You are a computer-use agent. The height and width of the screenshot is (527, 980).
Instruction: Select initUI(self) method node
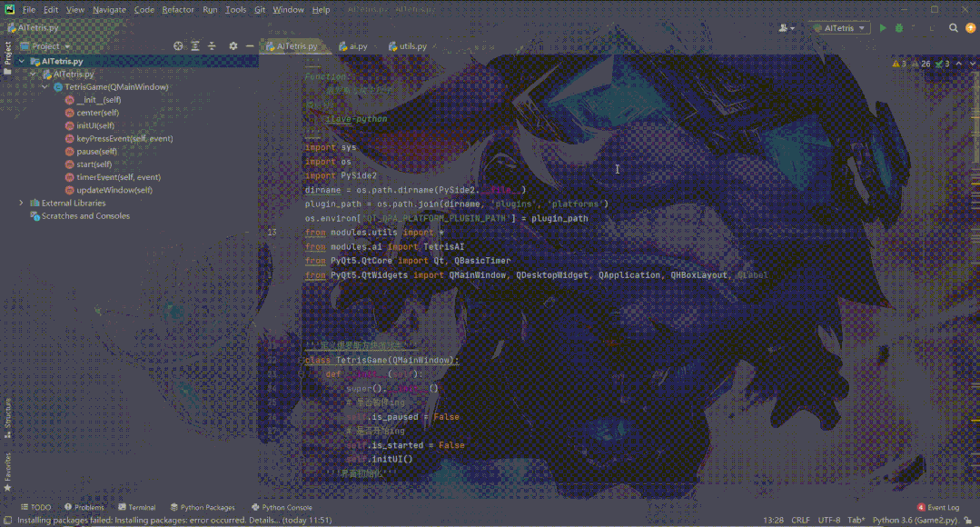pos(89,125)
